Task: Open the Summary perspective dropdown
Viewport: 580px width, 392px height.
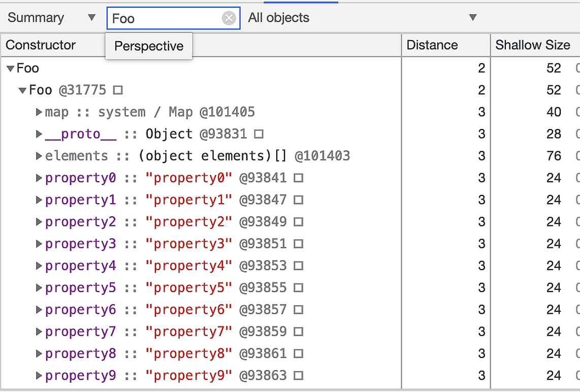Action: 51,18
